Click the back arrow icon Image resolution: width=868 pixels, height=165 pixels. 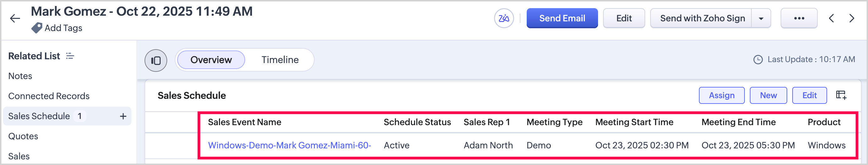(x=15, y=18)
